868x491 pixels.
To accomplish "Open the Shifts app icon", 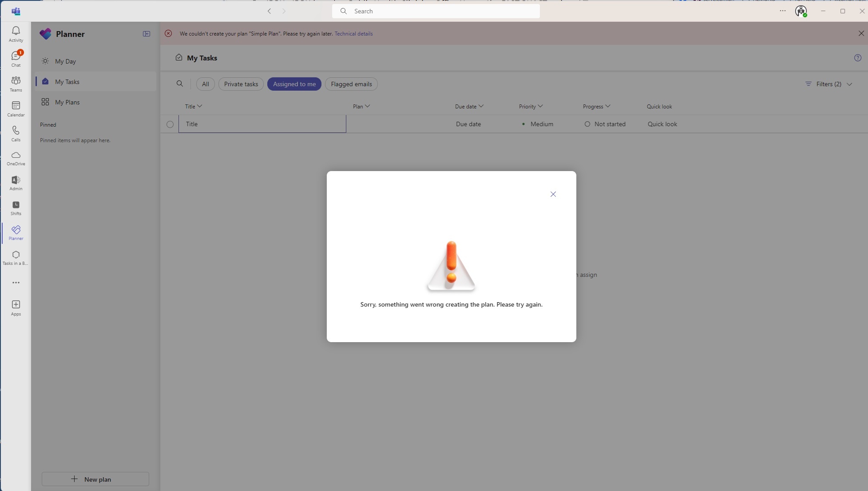I will [16, 208].
